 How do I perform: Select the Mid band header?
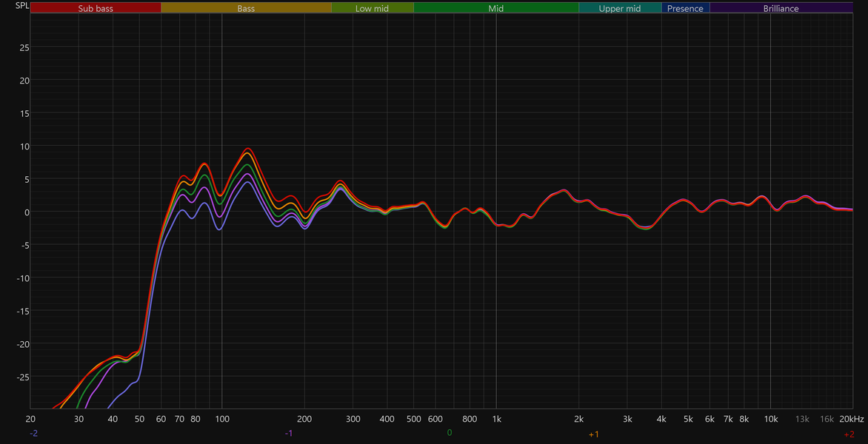[x=496, y=8]
